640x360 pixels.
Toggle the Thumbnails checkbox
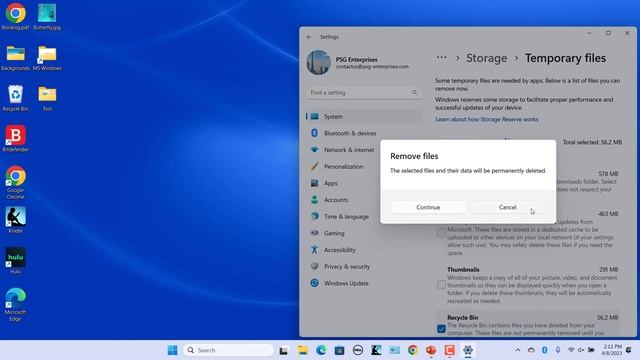pos(441,284)
